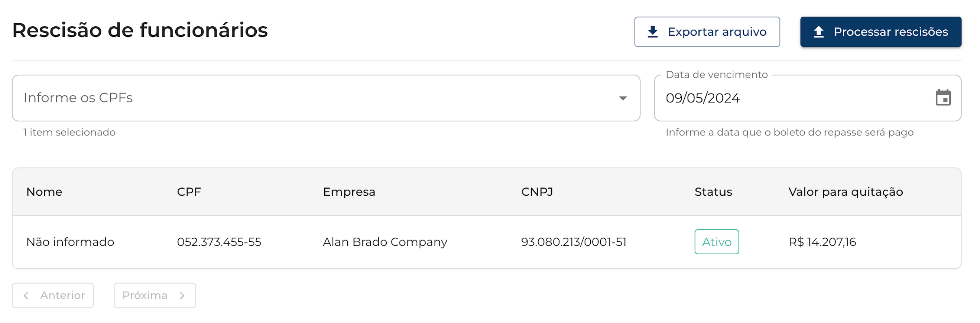Click the Nome column header
Viewport: 980px width, 323px height.
(x=44, y=192)
